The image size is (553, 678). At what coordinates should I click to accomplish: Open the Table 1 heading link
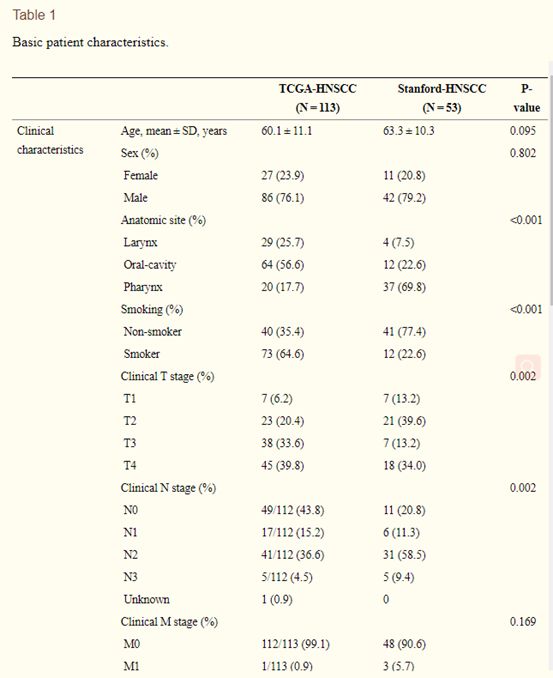(34, 15)
